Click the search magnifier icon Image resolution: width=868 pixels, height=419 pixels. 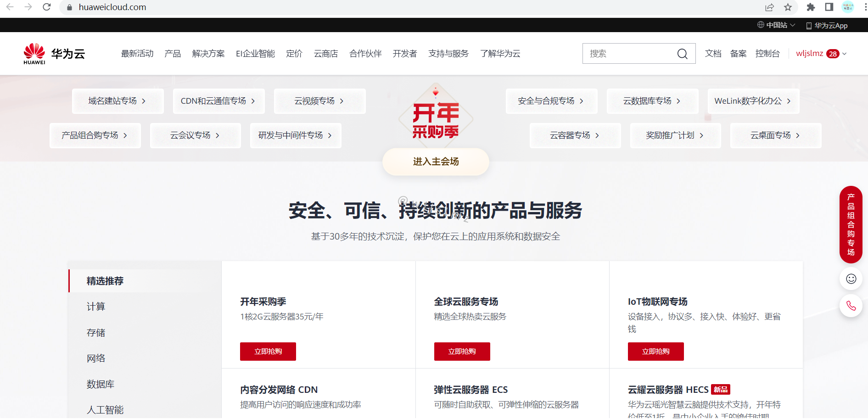(x=683, y=53)
